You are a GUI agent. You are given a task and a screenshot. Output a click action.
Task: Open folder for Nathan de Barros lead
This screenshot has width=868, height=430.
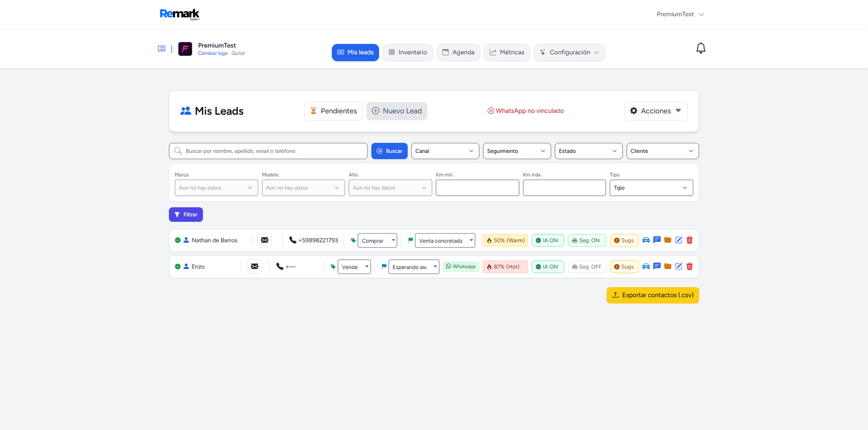[x=668, y=240]
